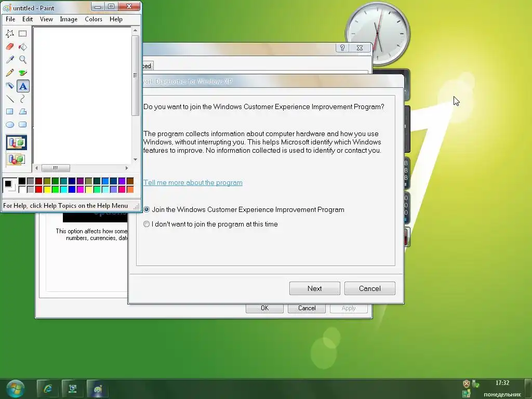This screenshot has height=399, width=532.
Task: Click the Paint horizontal scrollbar thumb
Action: coord(56,168)
